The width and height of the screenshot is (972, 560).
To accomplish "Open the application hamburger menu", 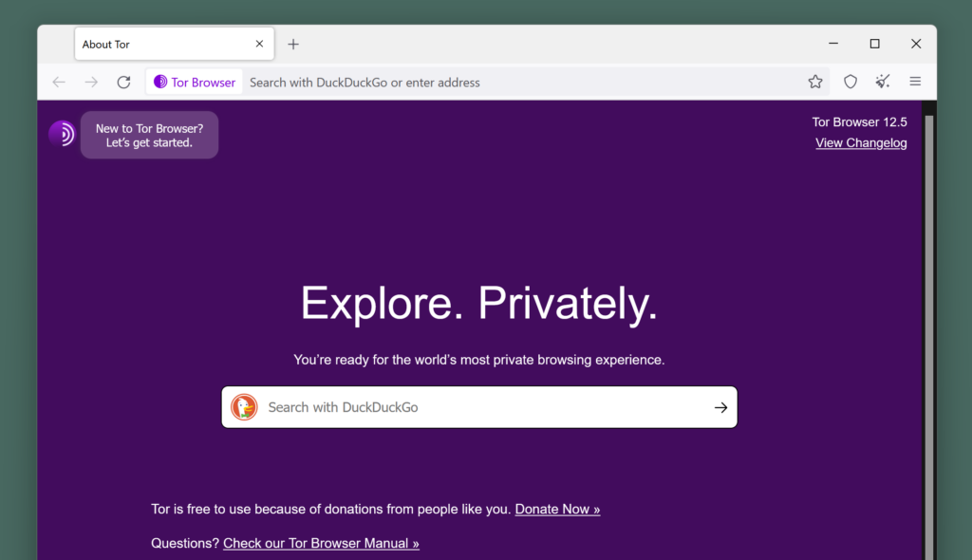I will click(915, 82).
